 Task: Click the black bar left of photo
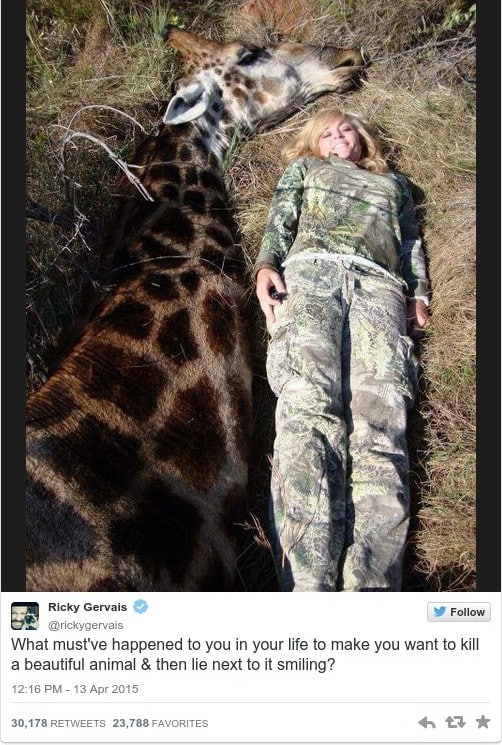tap(13, 295)
